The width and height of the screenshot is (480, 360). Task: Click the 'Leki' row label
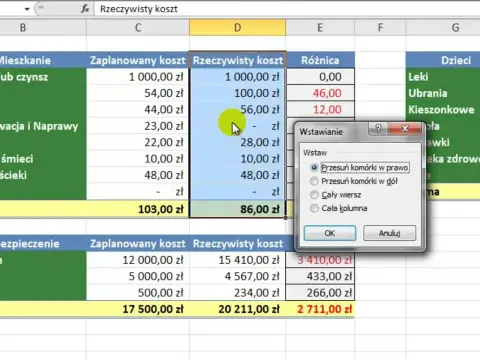(x=443, y=77)
